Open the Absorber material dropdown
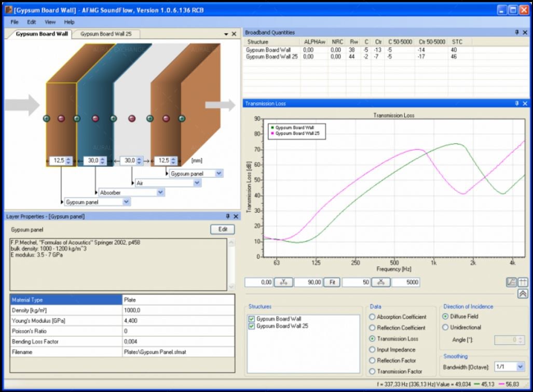The image size is (533, 392). tap(160, 192)
